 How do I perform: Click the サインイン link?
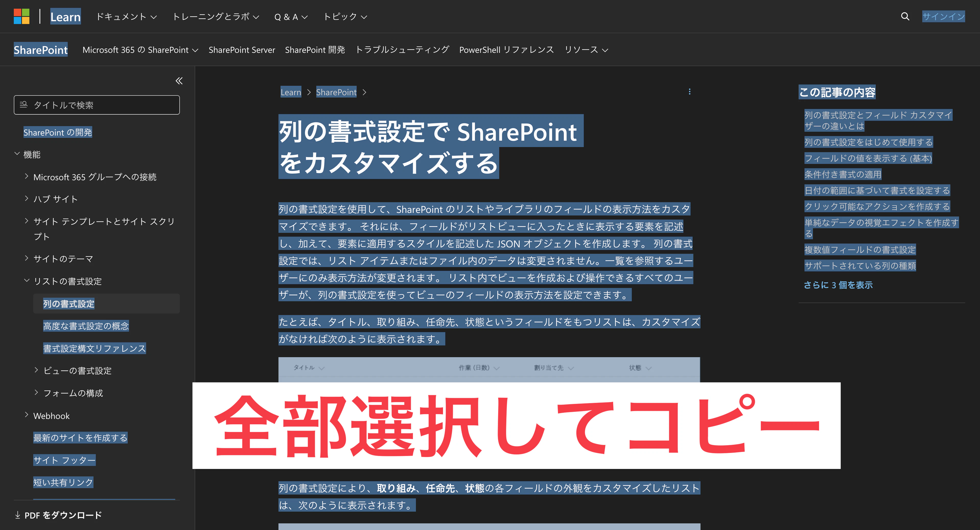click(943, 16)
